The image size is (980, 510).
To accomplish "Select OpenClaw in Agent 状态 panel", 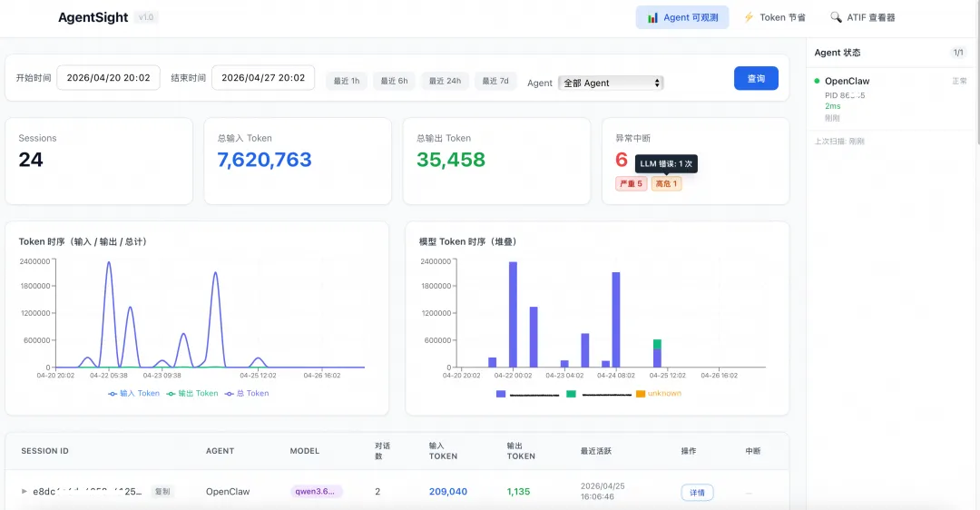I will coord(847,81).
